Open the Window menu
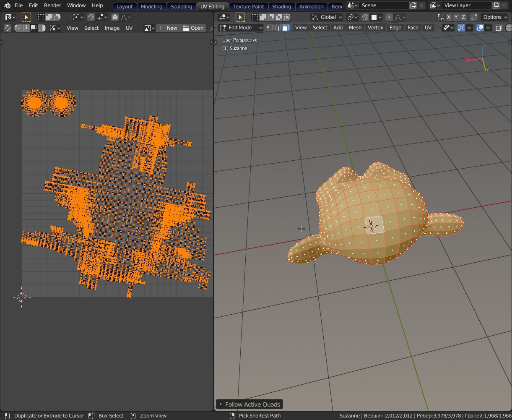The image size is (512, 420). [76, 5]
